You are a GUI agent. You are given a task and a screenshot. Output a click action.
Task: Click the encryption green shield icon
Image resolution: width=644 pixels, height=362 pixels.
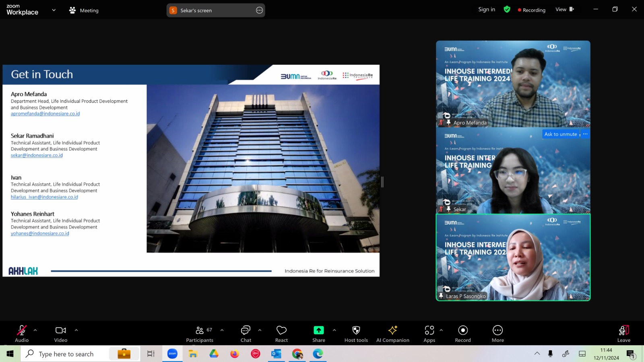[x=507, y=9]
